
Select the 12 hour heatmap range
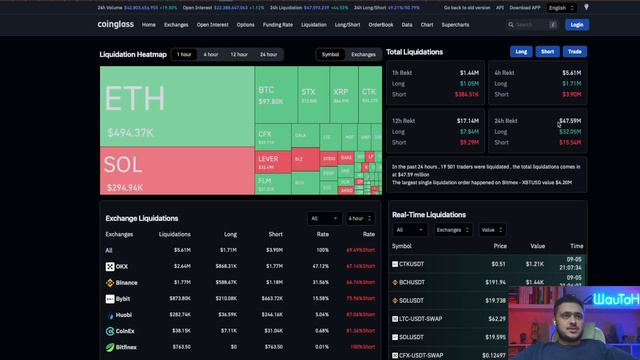239,54
